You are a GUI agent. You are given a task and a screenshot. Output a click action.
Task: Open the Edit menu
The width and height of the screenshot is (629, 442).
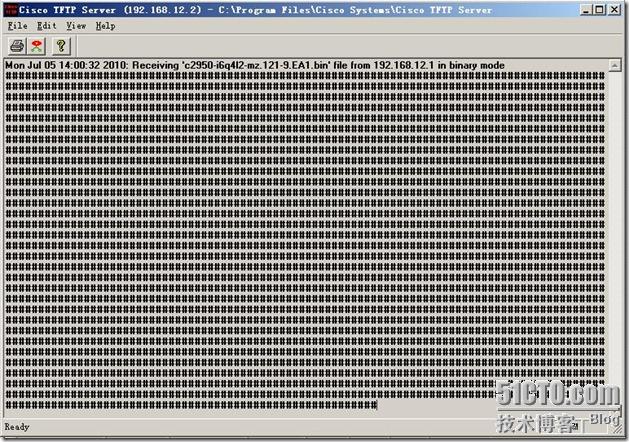coord(47,26)
